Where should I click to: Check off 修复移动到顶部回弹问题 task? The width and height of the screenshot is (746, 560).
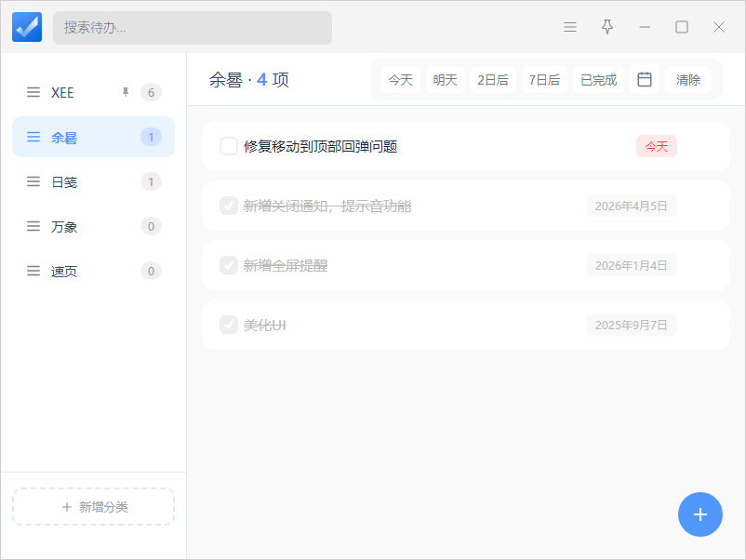[x=229, y=146]
